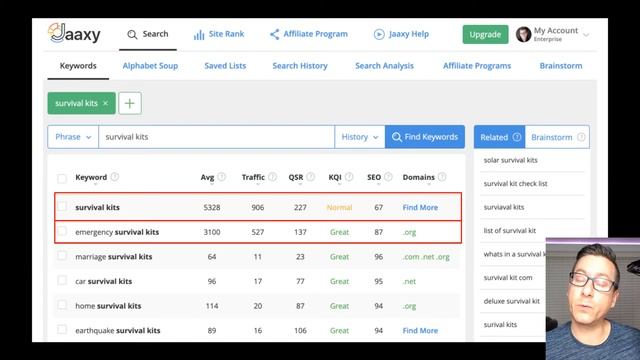This screenshot has width=640, height=360.
Task: Select the Related panel tab
Action: [x=500, y=137]
